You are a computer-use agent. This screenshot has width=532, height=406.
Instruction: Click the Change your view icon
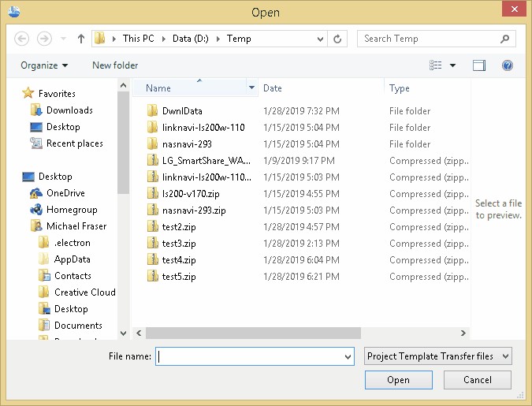point(436,65)
